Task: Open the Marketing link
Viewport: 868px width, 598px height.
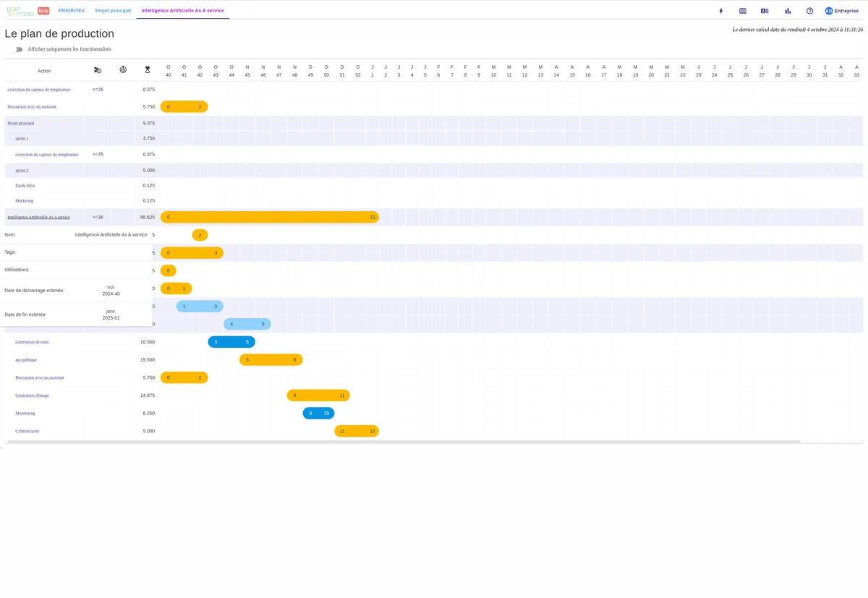Action: 24,200
